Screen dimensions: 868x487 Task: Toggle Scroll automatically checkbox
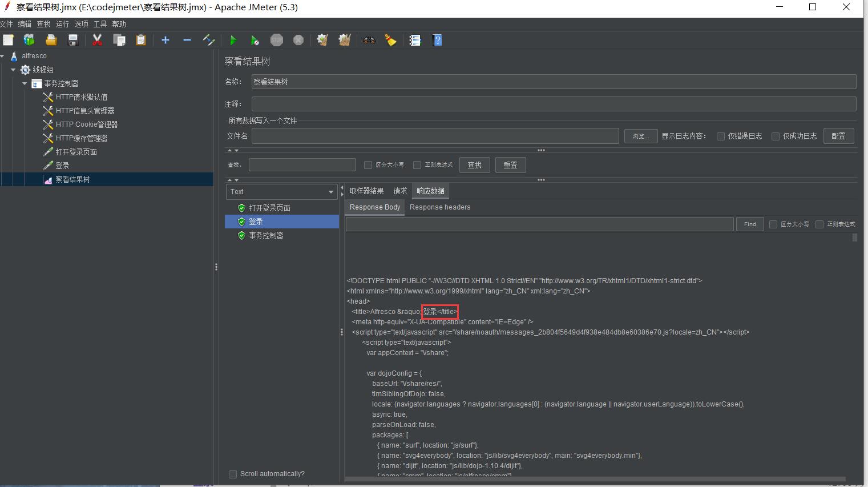coord(233,474)
